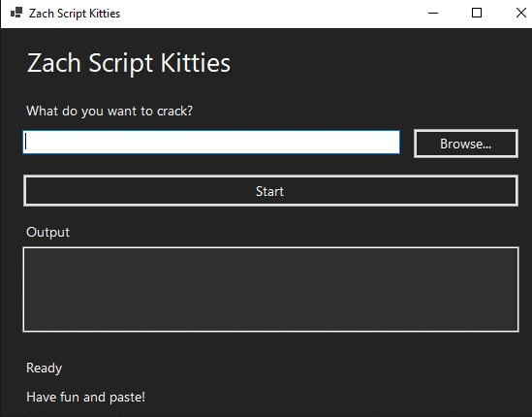Click inside the Output text box

pyautogui.click(x=270, y=289)
